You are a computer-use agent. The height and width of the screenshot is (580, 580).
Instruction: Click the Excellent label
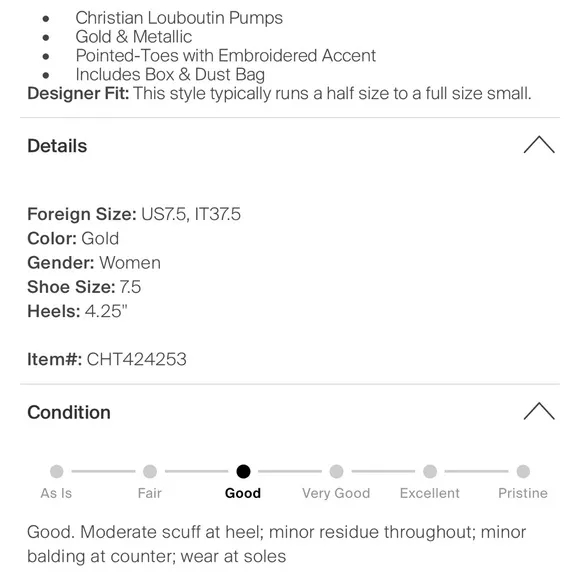[430, 493]
